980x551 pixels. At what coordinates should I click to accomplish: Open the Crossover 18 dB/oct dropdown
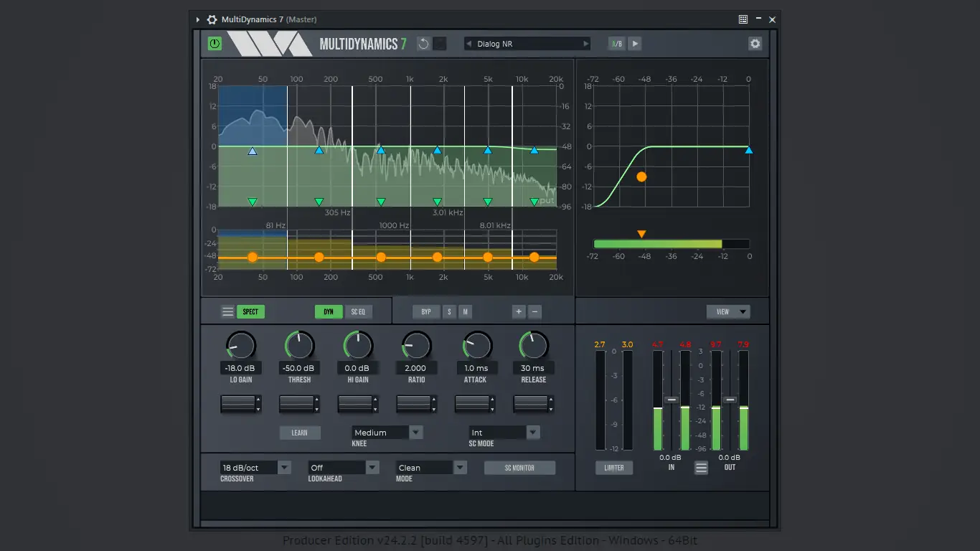pos(255,468)
